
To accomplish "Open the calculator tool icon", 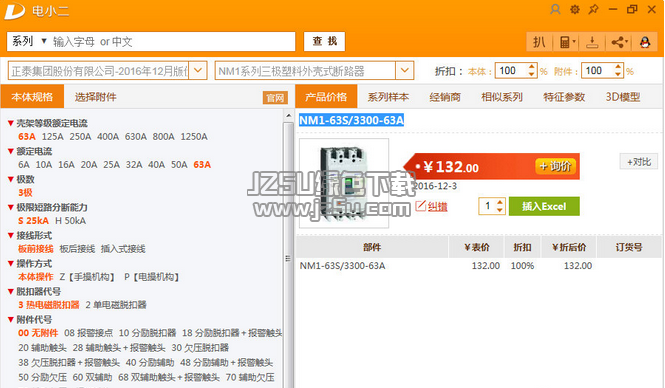I will (x=566, y=42).
